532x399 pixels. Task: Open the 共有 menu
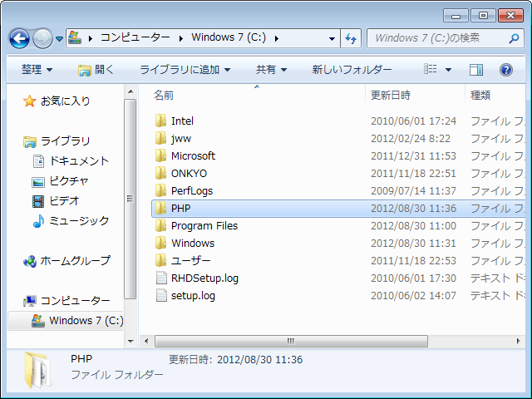[272, 70]
